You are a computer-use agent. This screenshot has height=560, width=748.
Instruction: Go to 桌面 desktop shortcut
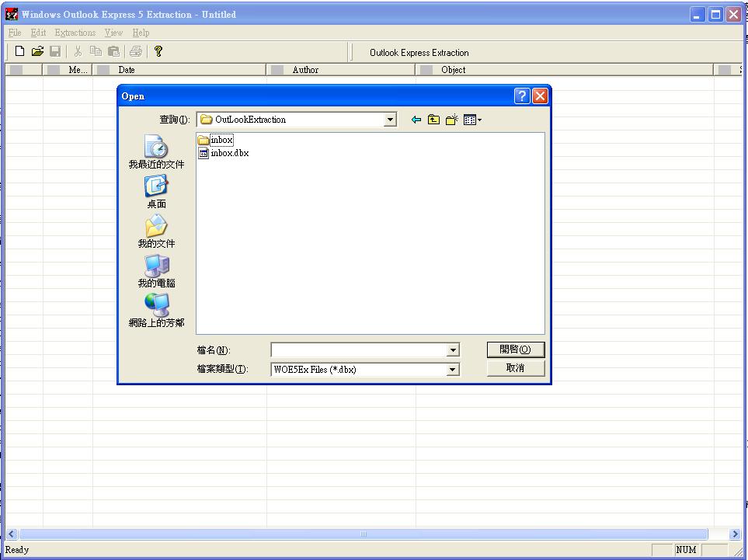coord(156,192)
